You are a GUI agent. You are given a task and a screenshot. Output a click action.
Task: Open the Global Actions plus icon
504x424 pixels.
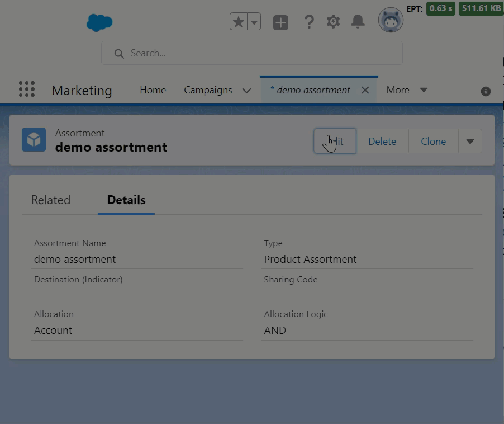coord(280,22)
